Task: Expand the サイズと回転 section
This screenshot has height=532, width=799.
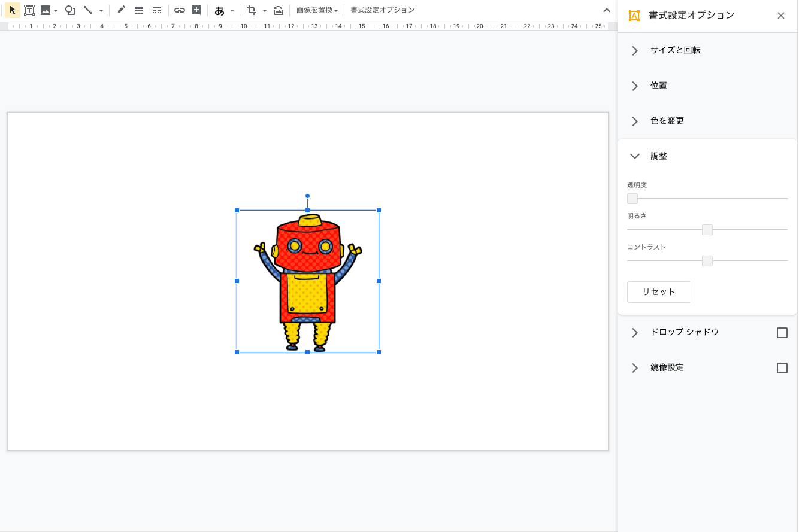Action: pyautogui.click(x=675, y=50)
